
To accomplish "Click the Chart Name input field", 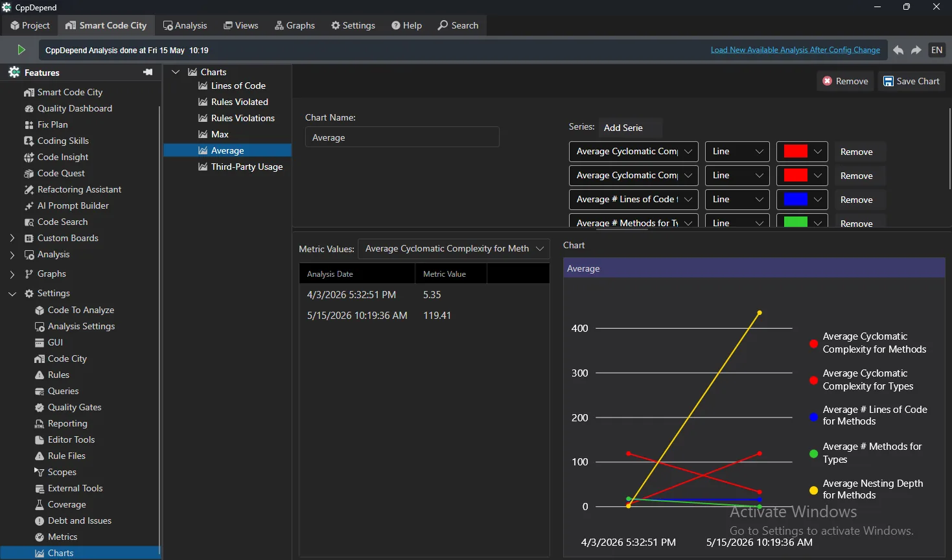I will pos(402,137).
